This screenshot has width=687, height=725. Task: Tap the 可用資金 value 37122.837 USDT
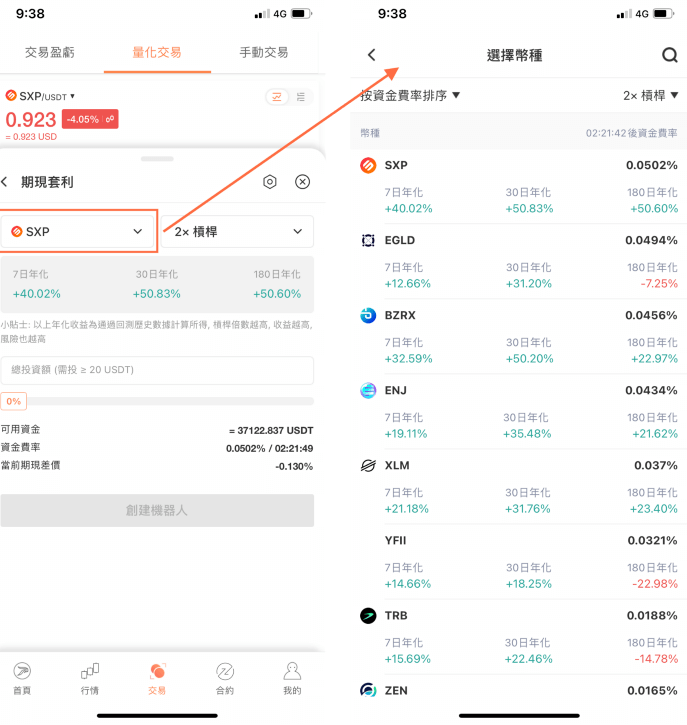pyautogui.click(x=271, y=430)
